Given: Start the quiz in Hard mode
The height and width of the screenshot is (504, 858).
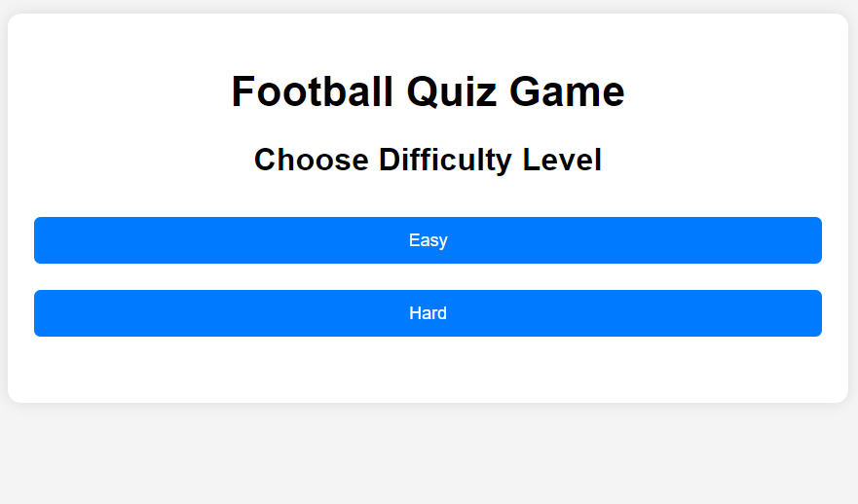Looking at the screenshot, I should (x=428, y=313).
